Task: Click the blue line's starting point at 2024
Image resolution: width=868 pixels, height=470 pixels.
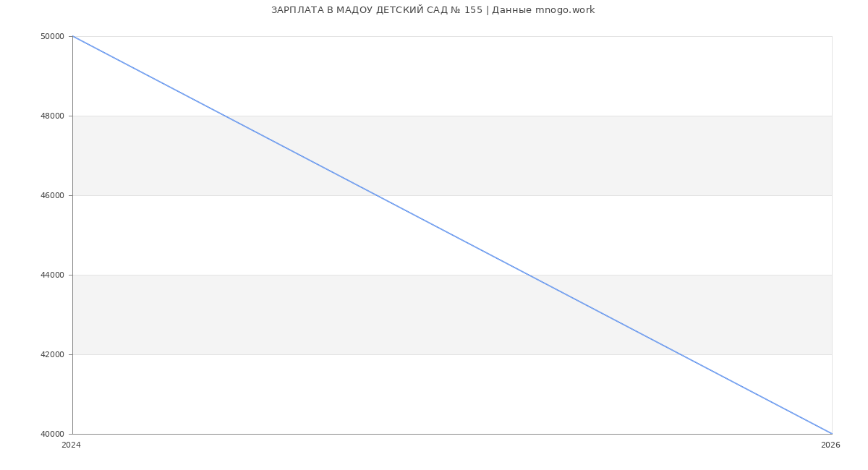Action: click(73, 36)
